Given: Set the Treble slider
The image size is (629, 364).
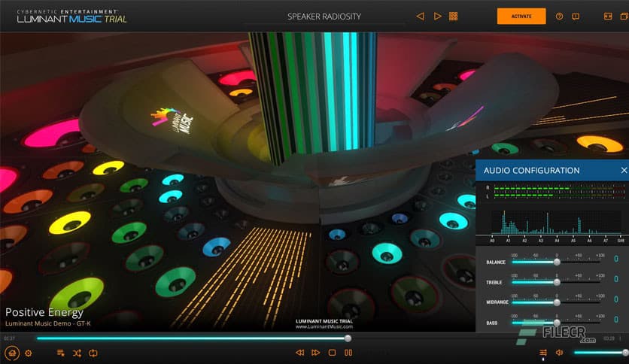Looking at the screenshot, I should coord(556,282).
